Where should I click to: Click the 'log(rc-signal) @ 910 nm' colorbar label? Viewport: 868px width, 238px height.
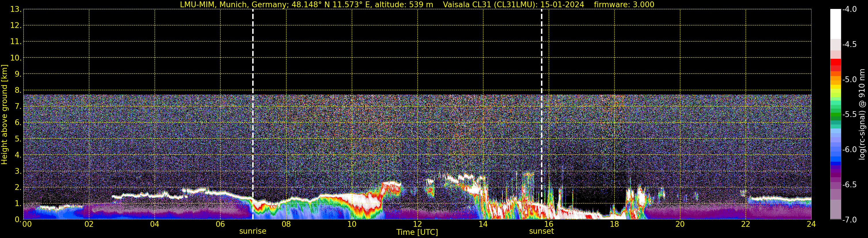point(862,115)
